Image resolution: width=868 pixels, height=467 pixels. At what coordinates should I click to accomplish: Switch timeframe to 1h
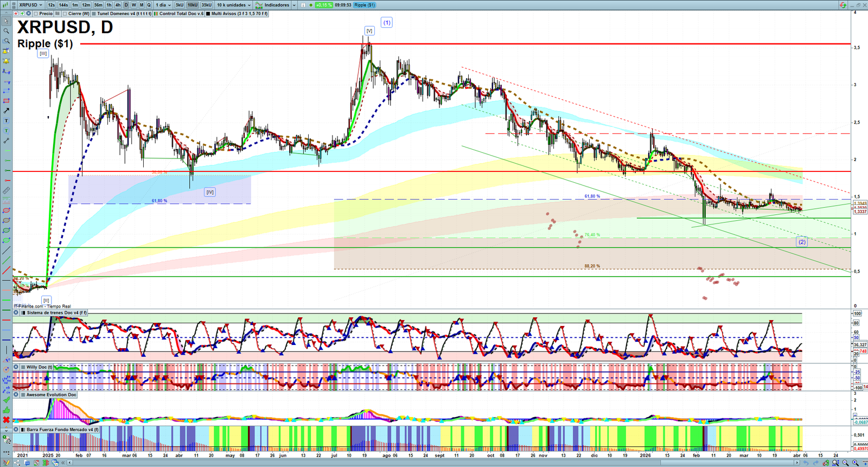click(109, 5)
